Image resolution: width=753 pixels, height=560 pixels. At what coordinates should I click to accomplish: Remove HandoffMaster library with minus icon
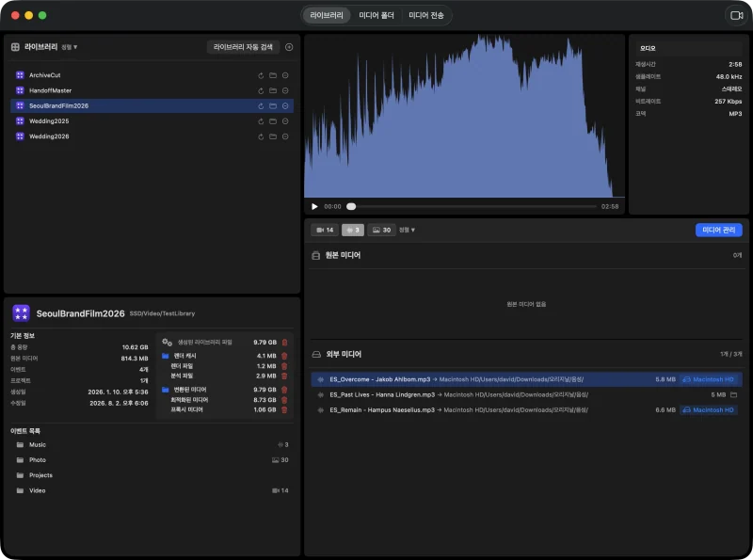click(285, 90)
